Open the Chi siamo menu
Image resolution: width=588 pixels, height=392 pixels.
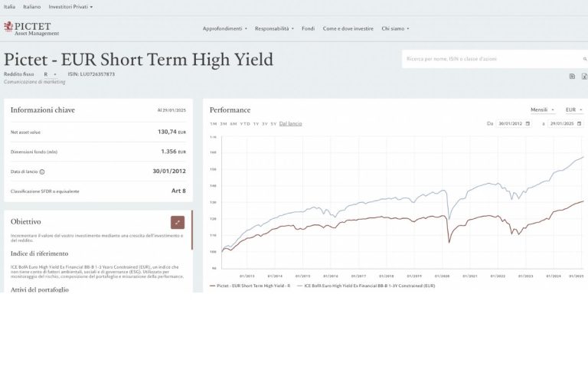[395, 28]
